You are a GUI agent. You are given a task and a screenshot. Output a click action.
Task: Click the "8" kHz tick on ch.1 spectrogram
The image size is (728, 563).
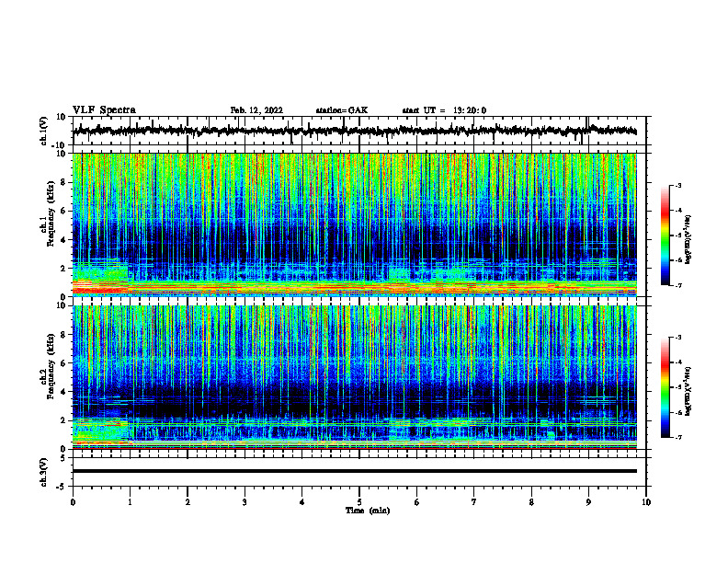(64, 182)
